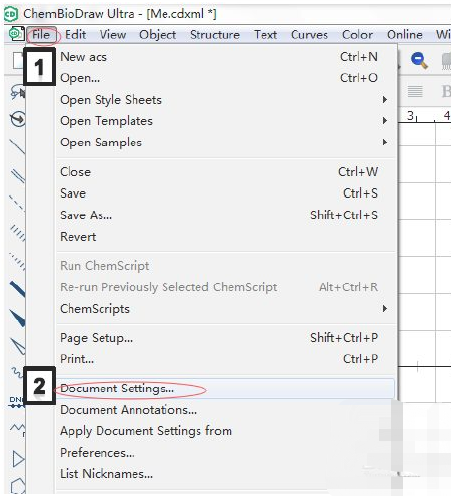Open the Structure menu
Screen dimensions: 451x496
pos(215,35)
